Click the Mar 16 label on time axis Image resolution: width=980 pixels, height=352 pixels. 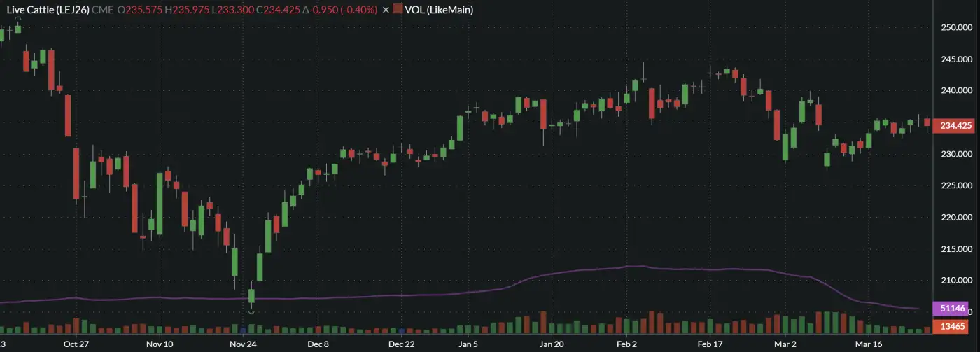coord(869,344)
